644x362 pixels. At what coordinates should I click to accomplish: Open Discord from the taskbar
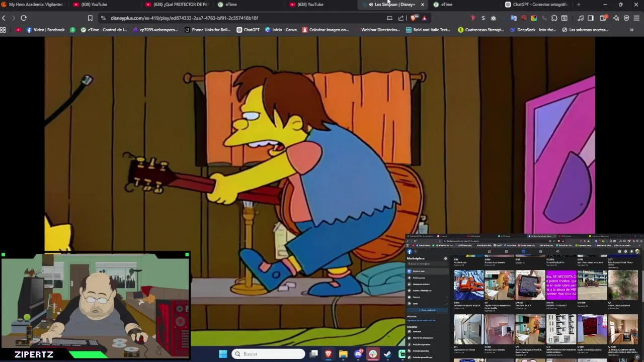click(x=358, y=354)
